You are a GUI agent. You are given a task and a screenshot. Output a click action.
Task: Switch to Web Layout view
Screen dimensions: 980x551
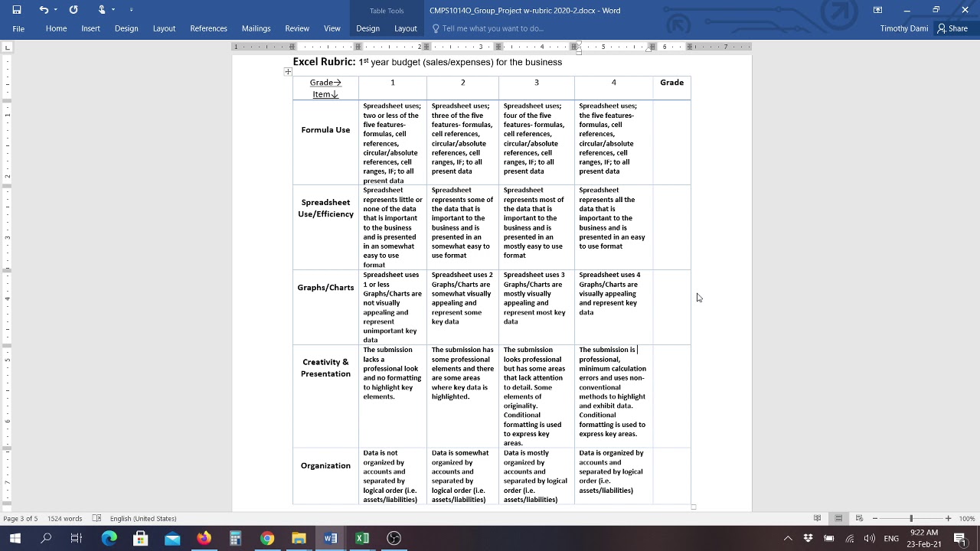pos(859,518)
